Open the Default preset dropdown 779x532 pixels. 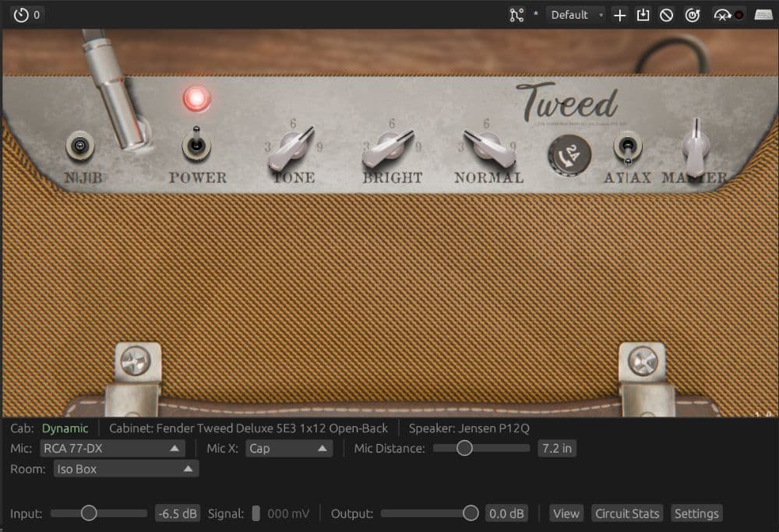point(576,15)
